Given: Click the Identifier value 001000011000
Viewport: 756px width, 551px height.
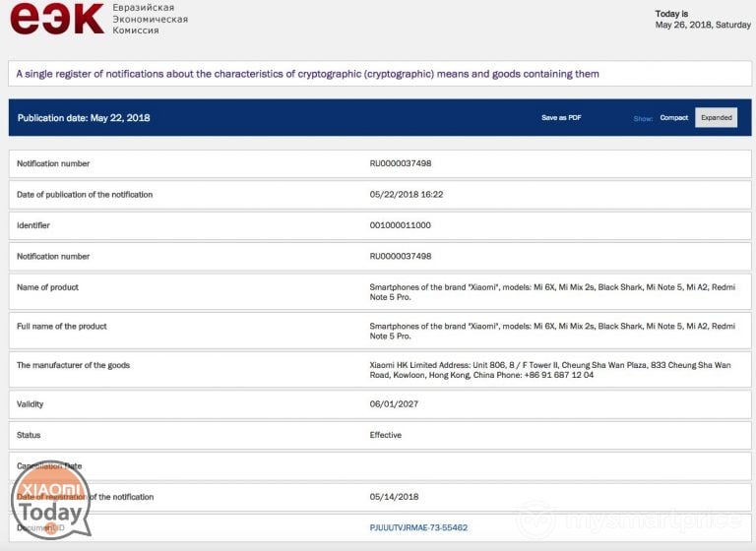Looking at the screenshot, I should [401, 225].
